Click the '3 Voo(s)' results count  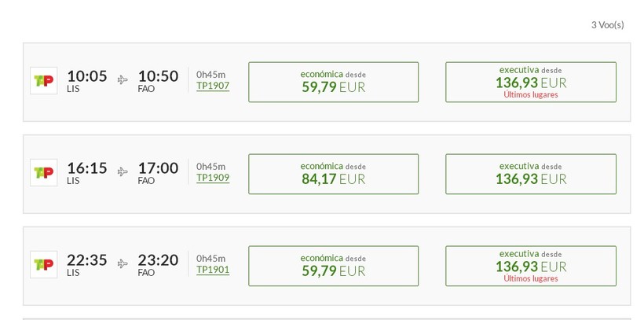[607, 25]
